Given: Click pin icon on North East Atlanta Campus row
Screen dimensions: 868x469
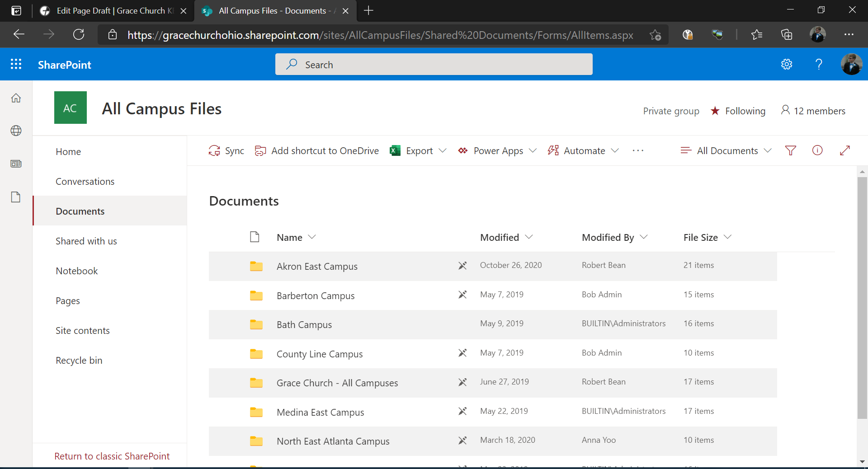Looking at the screenshot, I should 462,441.
